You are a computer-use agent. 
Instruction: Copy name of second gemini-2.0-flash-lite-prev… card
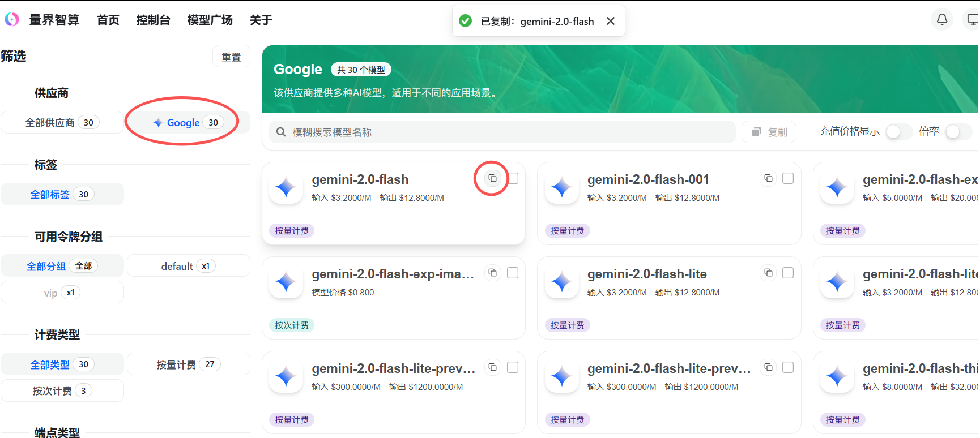768,367
